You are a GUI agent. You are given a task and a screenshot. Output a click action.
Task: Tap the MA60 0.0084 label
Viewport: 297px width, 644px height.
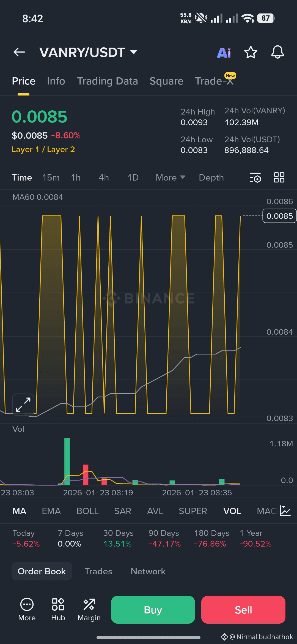(x=38, y=197)
